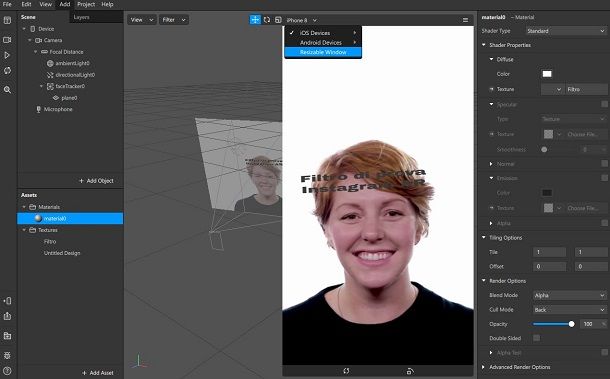Image resolution: width=610 pixels, height=379 pixels.
Task: Click the bug report icon in left sidebar
Action: pyautogui.click(x=7, y=355)
